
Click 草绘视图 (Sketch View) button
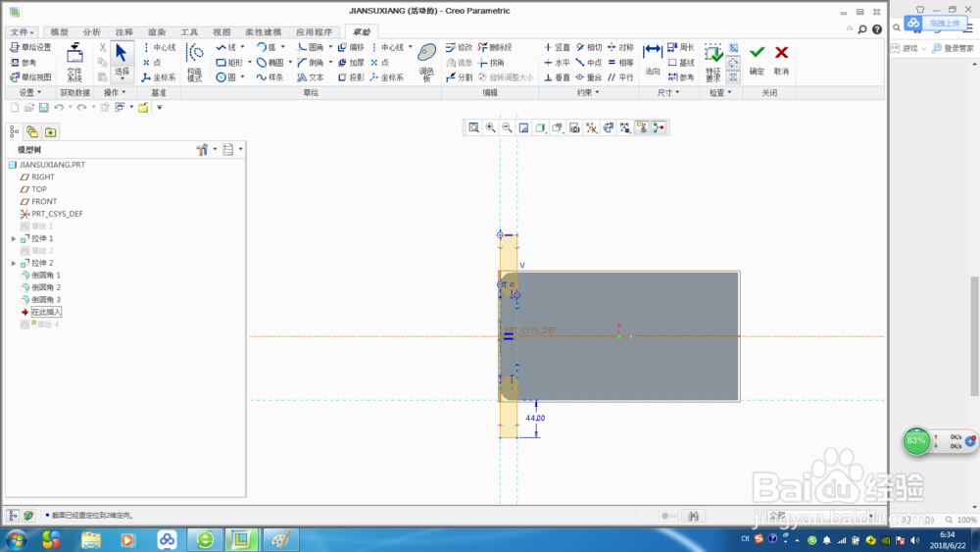coord(30,77)
